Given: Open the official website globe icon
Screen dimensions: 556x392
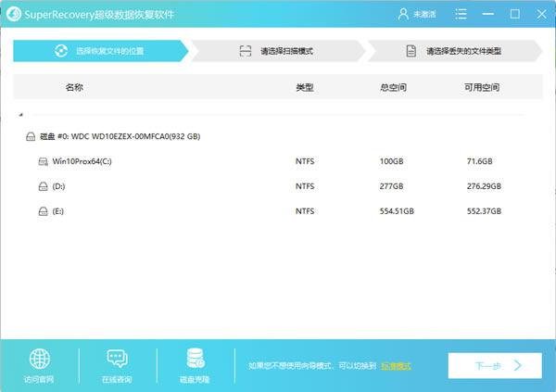Looking at the screenshot, I should [40, 360].
